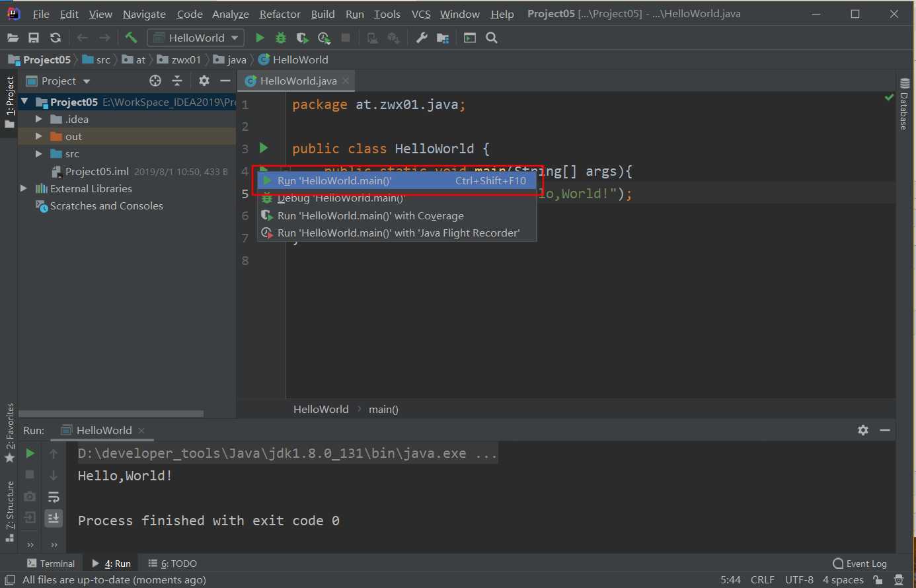916x588 pixels.
Task: Open Run panel settings gear
Action: point(863,430)
